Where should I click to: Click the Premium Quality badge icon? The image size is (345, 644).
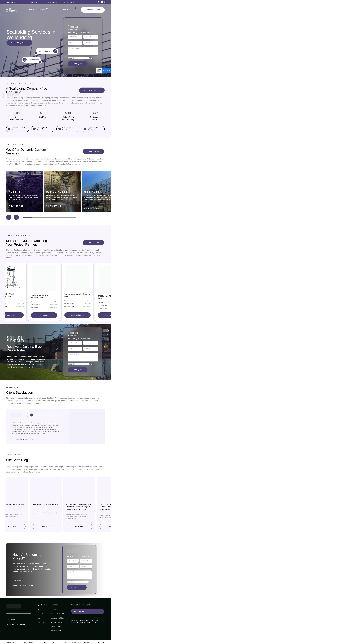point(55,51)
